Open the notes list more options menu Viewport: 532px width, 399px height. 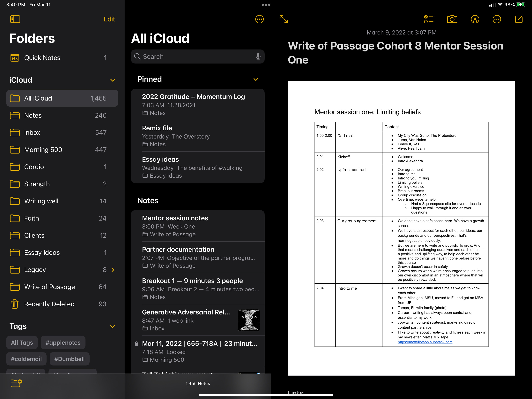click(259, 19)
